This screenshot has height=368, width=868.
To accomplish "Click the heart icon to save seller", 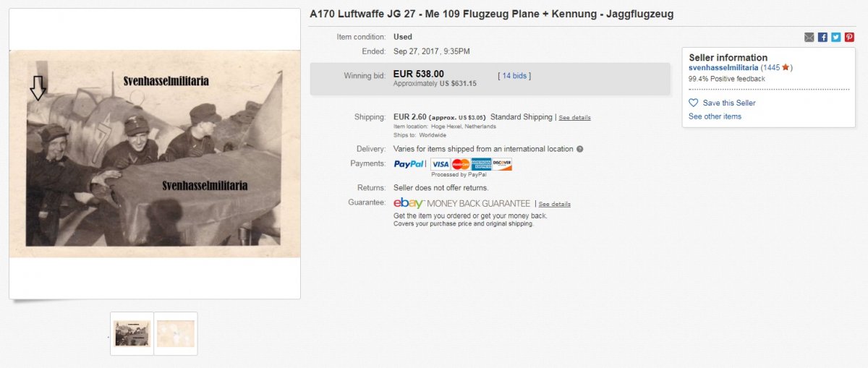I will pos(693,103).
